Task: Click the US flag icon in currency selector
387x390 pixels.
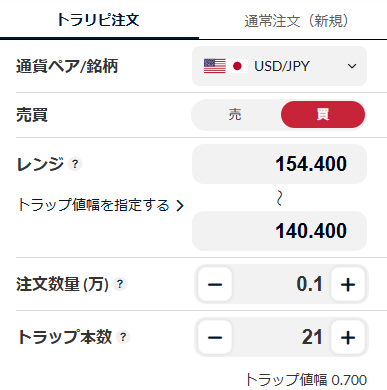Action: click(x=215, y=66)
